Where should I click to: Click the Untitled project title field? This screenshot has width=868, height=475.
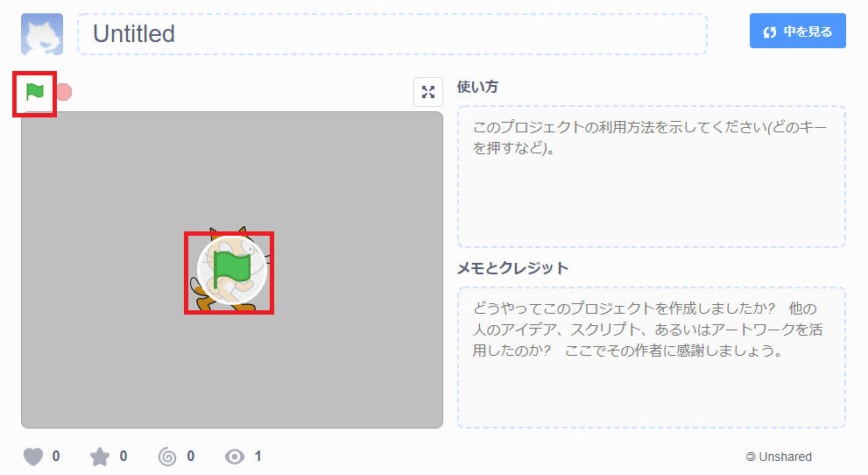coord(392,34)
